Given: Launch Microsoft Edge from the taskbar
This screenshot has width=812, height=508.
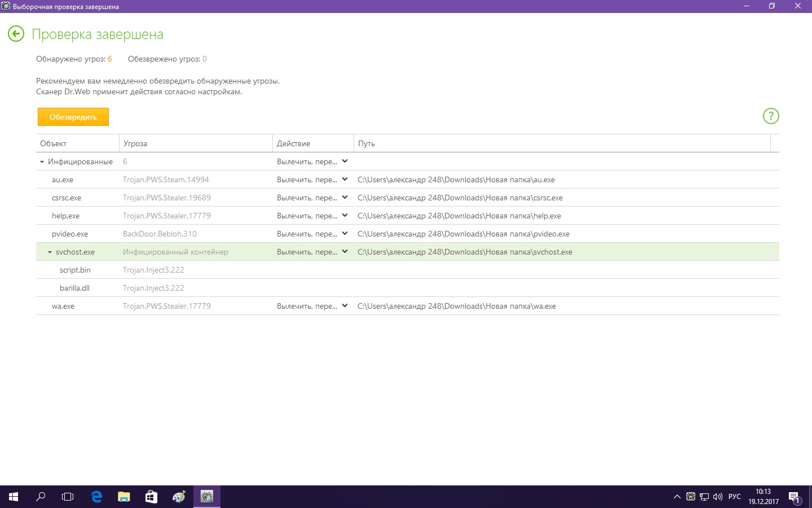Looking at the screenshot, I should (x=96, y=497).
